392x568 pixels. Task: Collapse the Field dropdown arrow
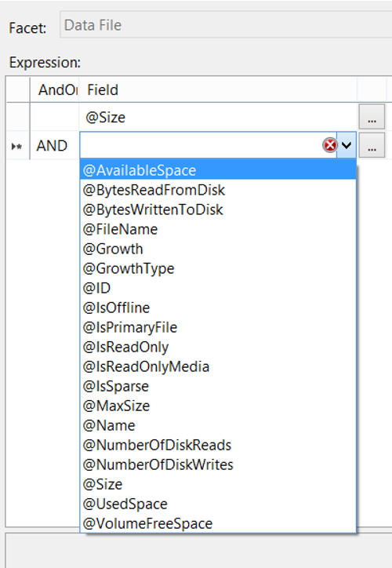[x=347, y=145]
